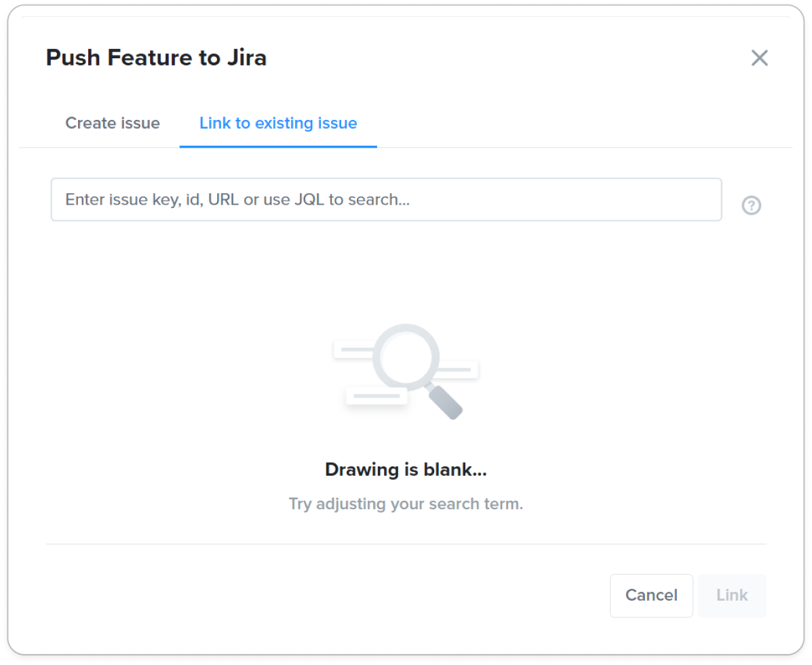
Task: Click the Link button
Action: tap(732, 596)
